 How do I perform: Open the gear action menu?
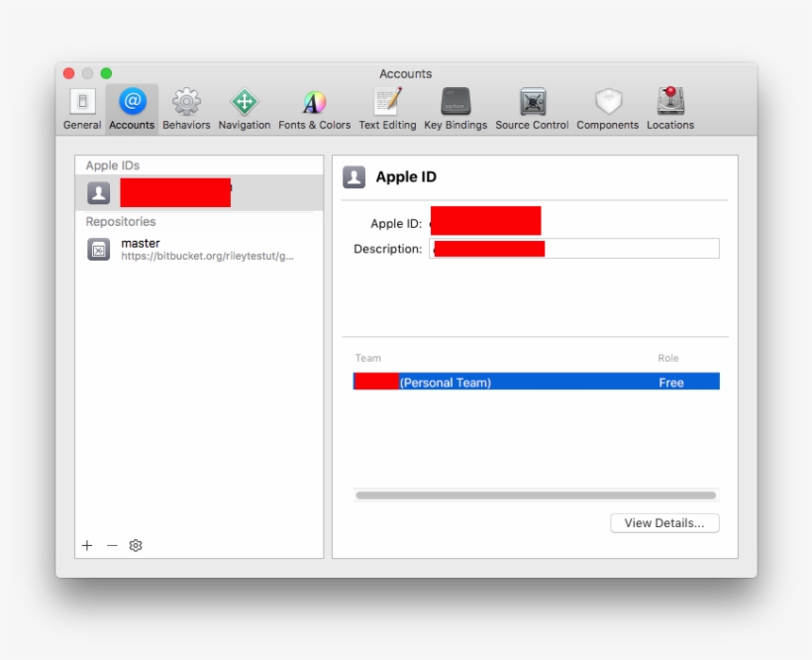(x=136, y=545)
